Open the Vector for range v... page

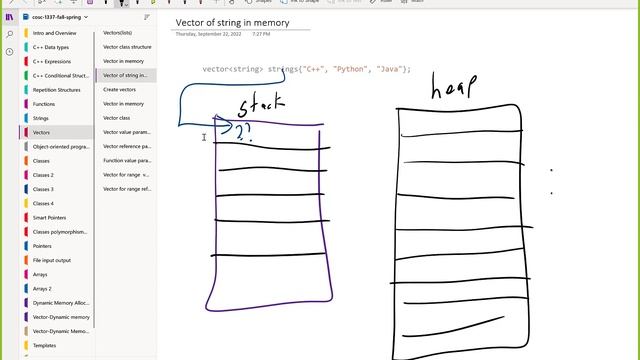coord(126,175)
